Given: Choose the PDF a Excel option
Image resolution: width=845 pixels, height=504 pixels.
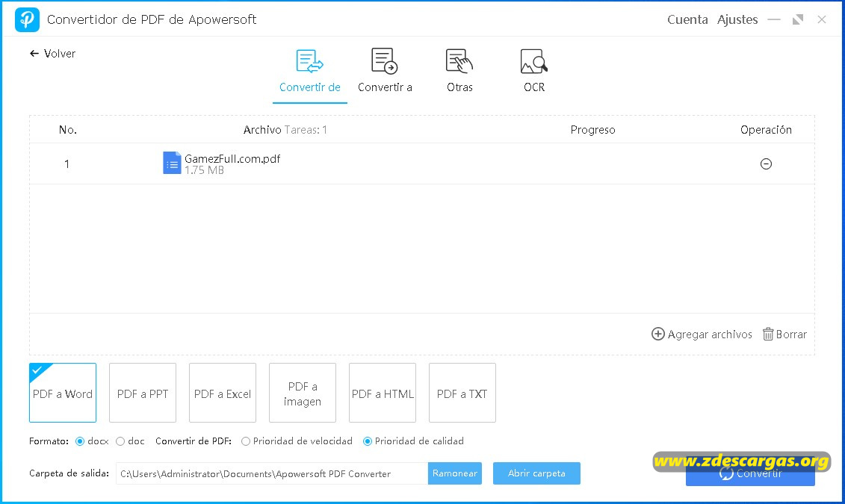Looking at the screenshot, I should pos(223,393).
